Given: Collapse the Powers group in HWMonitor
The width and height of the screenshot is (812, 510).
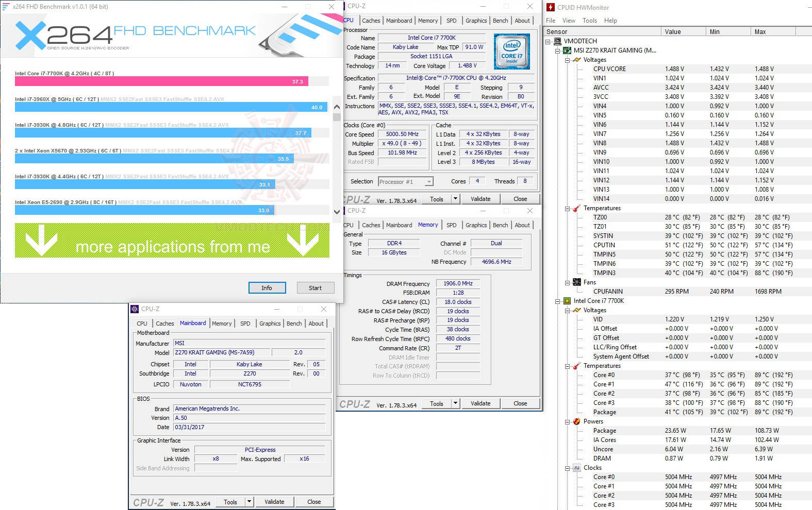Looking at the screenshot, I should [x=568, y=421].
